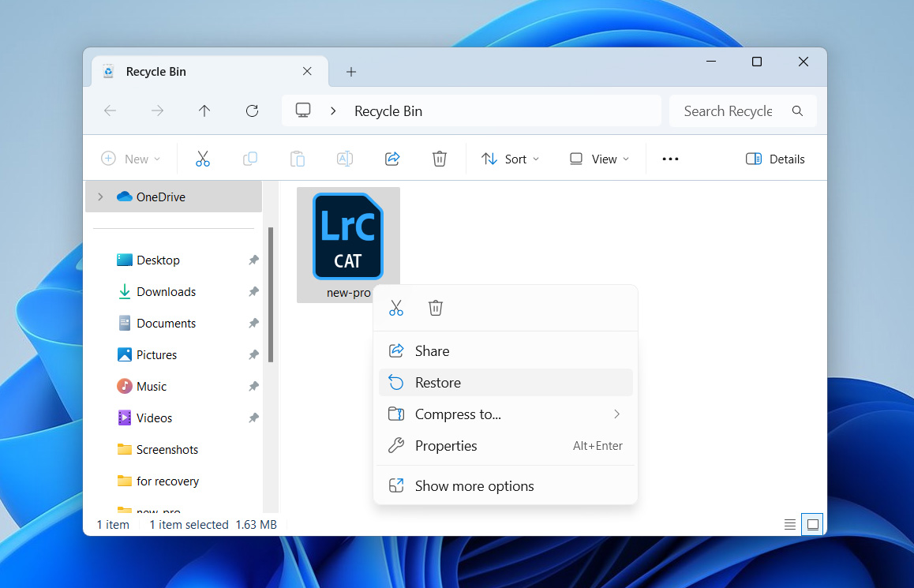Click the Refresh button
Image resolution: width=914 pixels, height=588 pixels.
(252, 110)
